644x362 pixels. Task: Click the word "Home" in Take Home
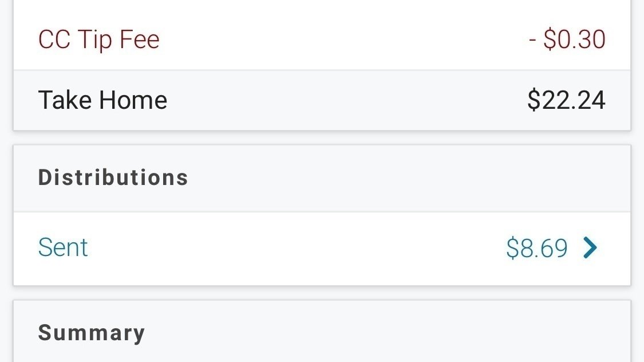pyautogui.click(x=133, y=101)
